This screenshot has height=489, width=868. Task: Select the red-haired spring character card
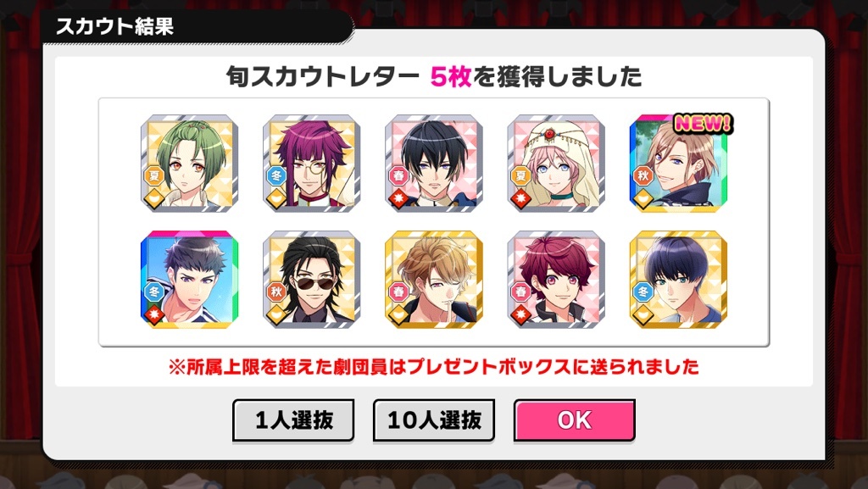coord(556,280)
